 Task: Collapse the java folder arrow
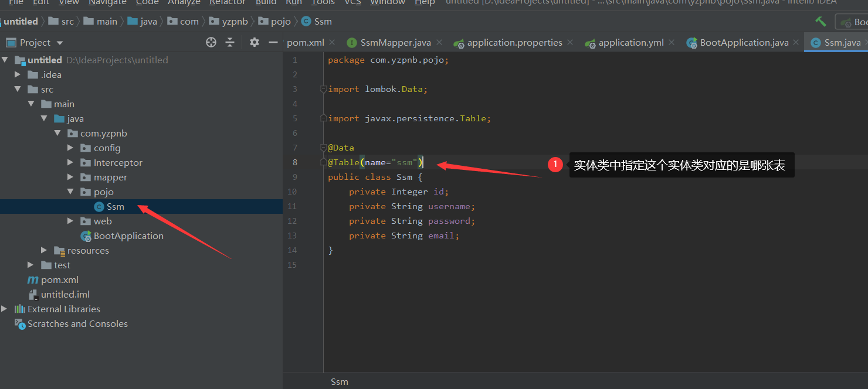tap(44, 118)
